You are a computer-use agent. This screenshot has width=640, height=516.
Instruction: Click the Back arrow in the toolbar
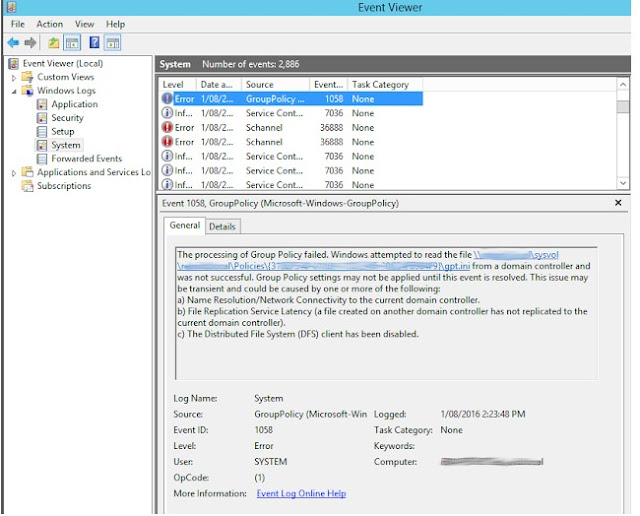tap(12, 43)
